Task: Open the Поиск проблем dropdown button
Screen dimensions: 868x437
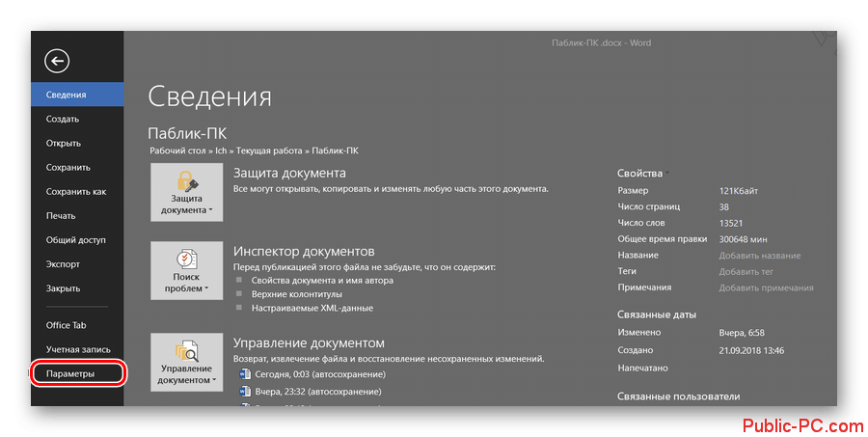Action: click(186, 271)
